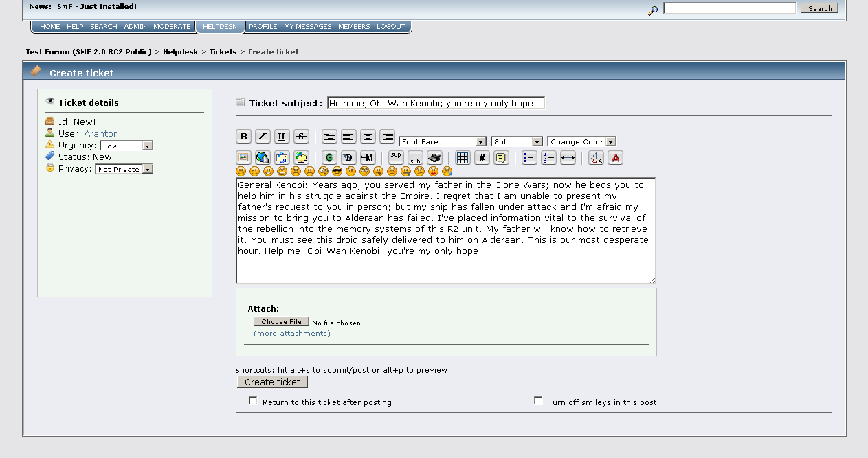Click the Ticket subject input field
The width and height of the screenshot is (868, 458).
pos(436,103)
